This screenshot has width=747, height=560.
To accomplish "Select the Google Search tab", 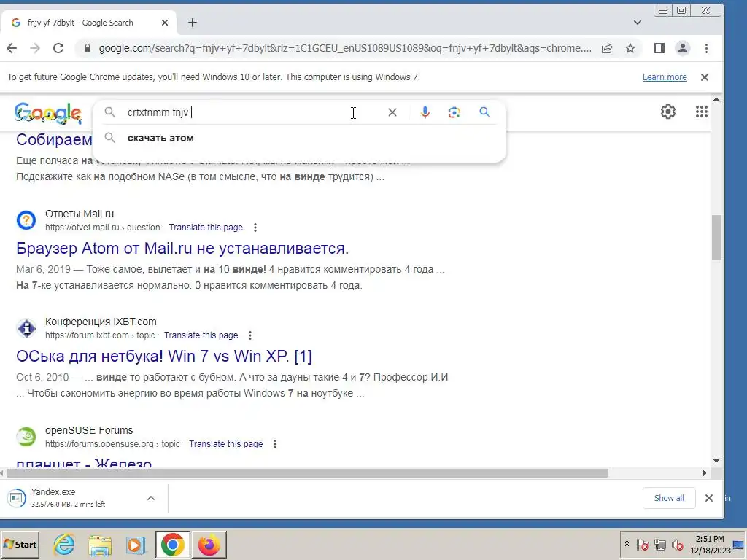I will point(90,23).
